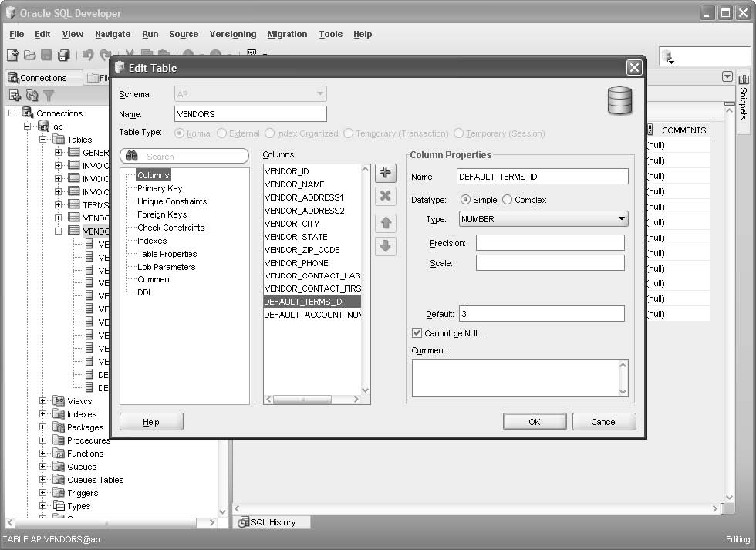Click the New Connection icon in Connections panel
The width and height of the screenshot is (756, 550).
point(15,95)
